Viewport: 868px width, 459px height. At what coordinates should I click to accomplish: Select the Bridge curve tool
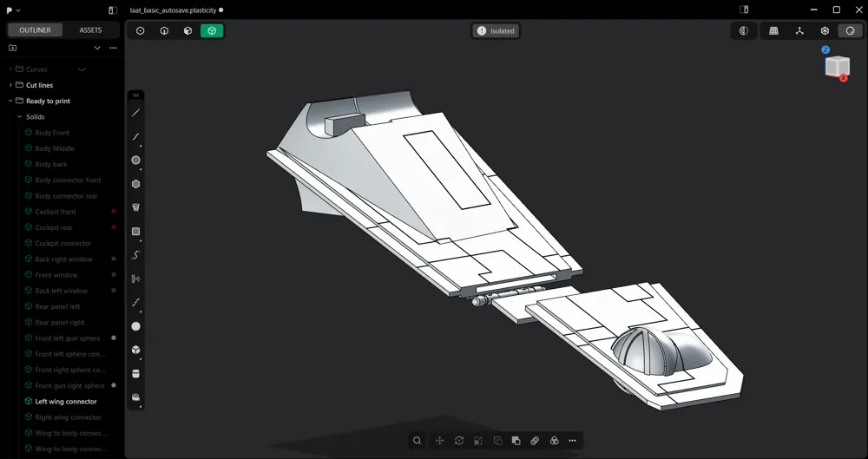point(135,302)
